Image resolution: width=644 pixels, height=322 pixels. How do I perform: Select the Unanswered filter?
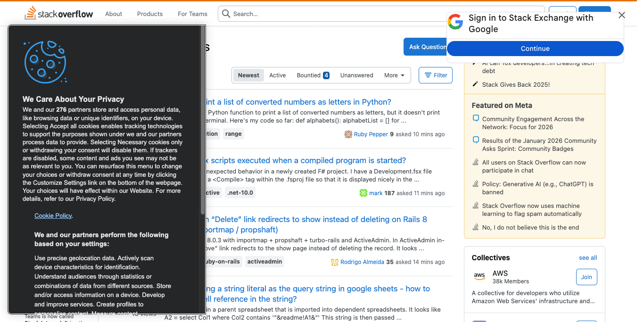point(356,75)
